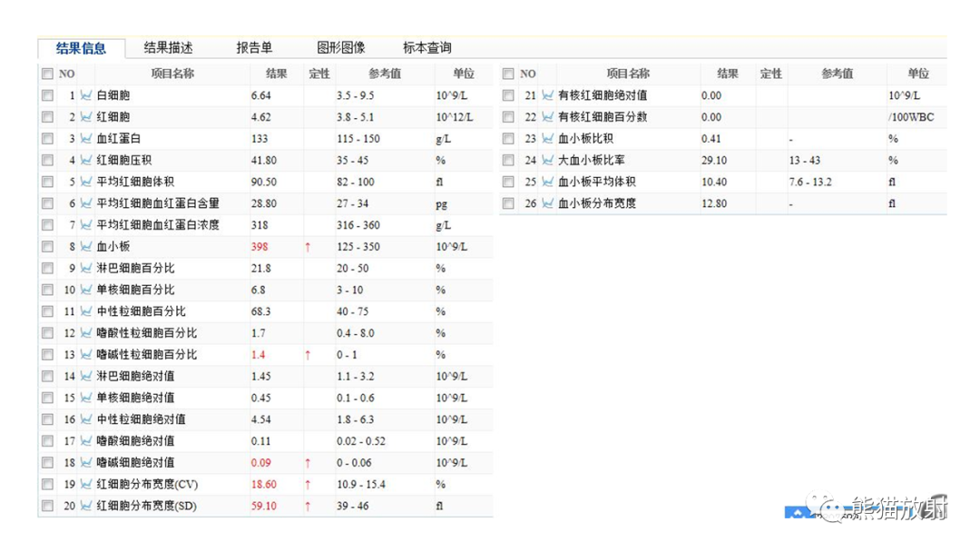Screen dimensions: 980x552
Task: Check the box for row 20 红细胞分布宽度(SD)
Action: click(x=47, y=505)
